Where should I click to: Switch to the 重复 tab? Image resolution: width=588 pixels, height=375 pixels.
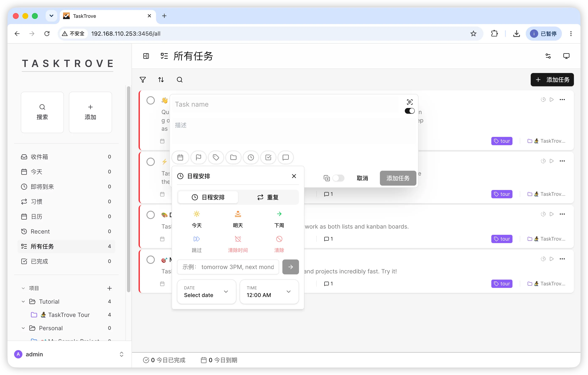pyautogui.click(x=268, y=197)
